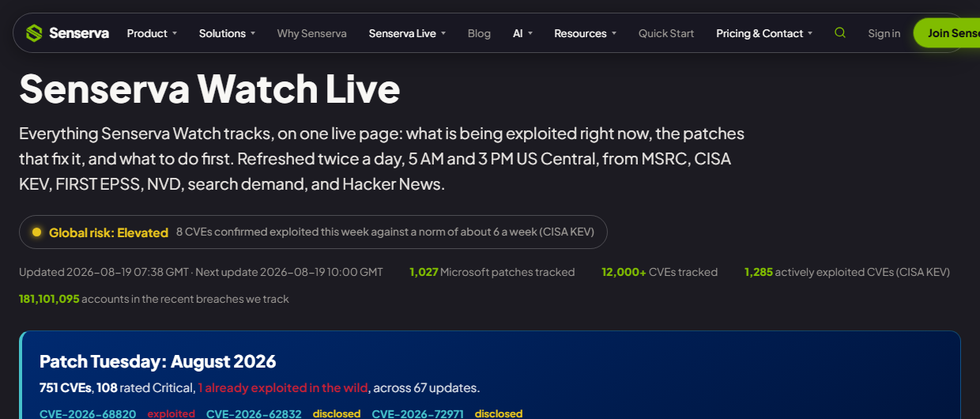This screenshot has height=419, width=980.
Task: Click the Senserva logo icon
Action: click(34, 33)
